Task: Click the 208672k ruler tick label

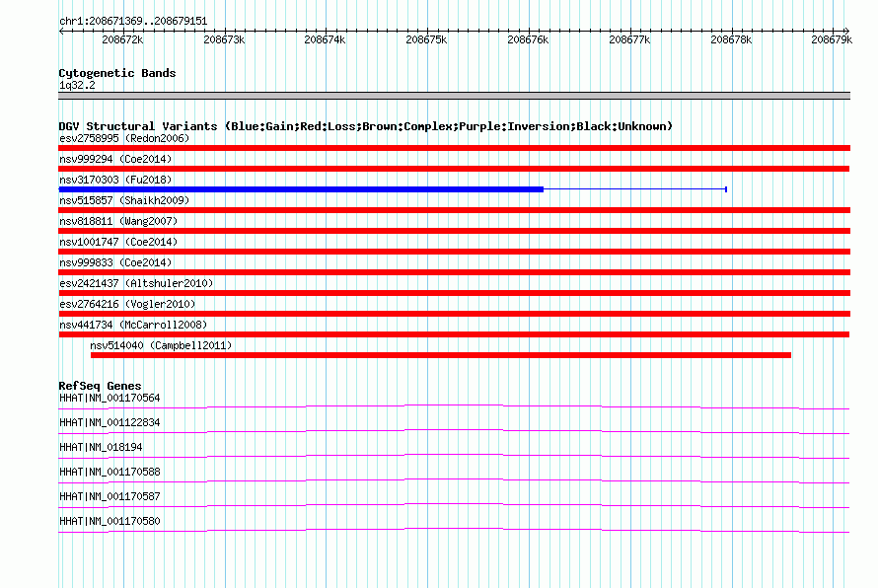Action: pos(122,39)
